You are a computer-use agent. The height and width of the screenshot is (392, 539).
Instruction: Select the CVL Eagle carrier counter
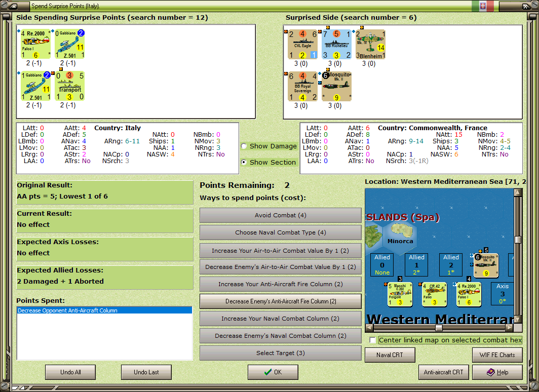tap(302, 45)
